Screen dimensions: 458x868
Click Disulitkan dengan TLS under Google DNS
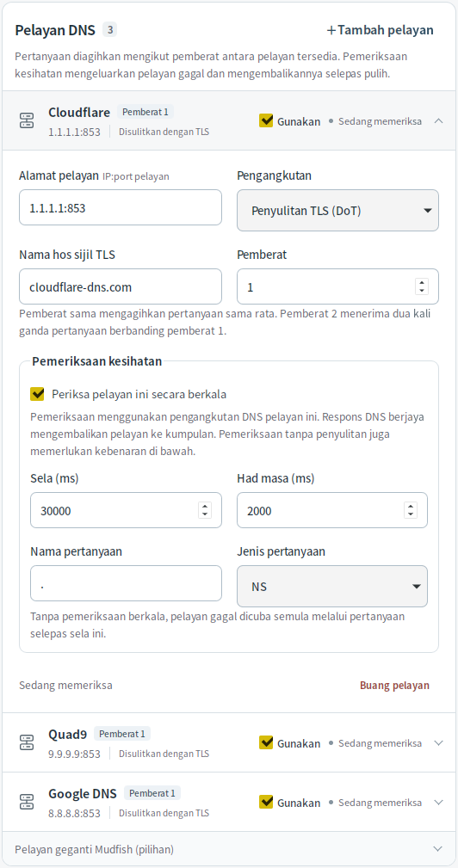point(164,813)
